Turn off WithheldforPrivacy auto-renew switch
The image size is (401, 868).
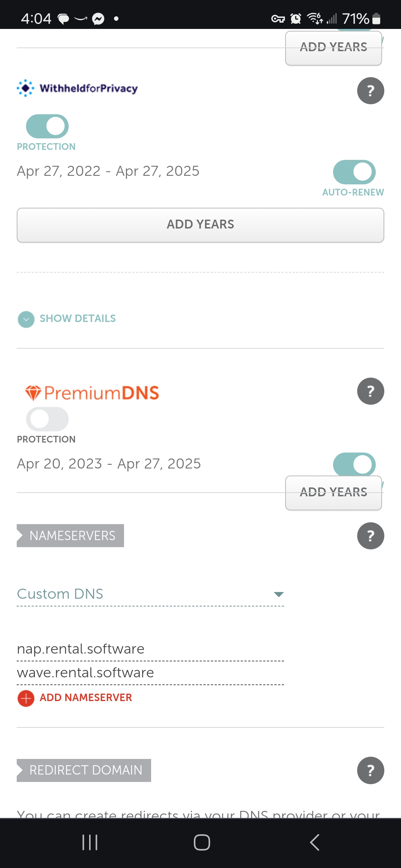(354, 172)
